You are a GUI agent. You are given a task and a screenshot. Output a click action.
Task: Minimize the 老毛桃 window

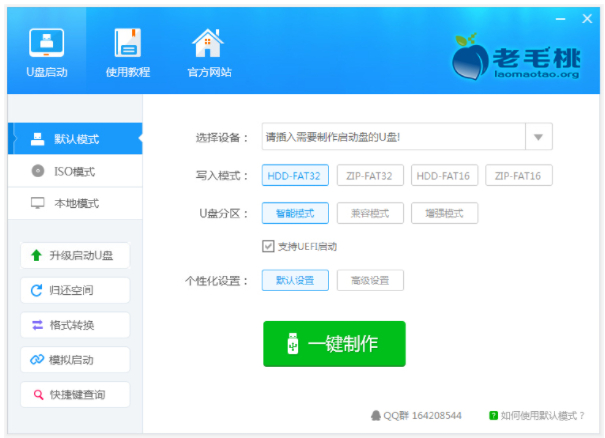561,19
